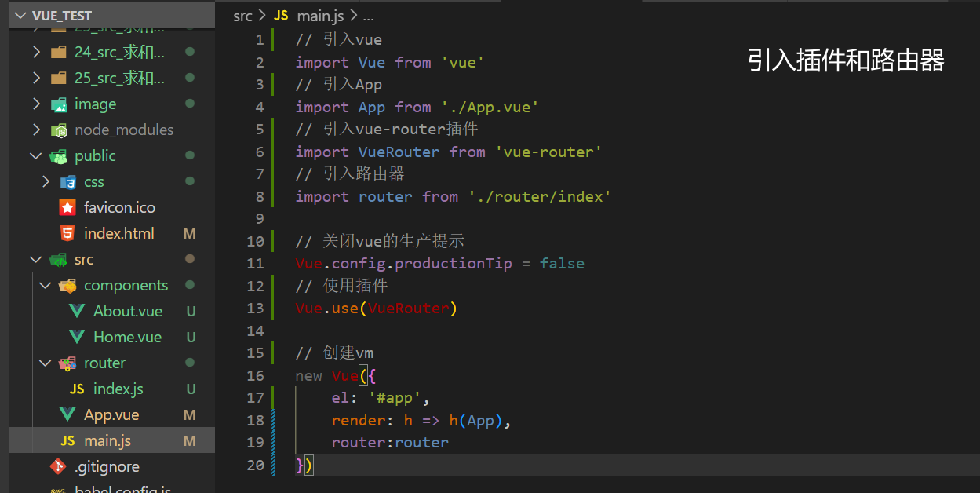Open favicon.ico in the explorer
The image size is (980, 493).
point(119,207)
